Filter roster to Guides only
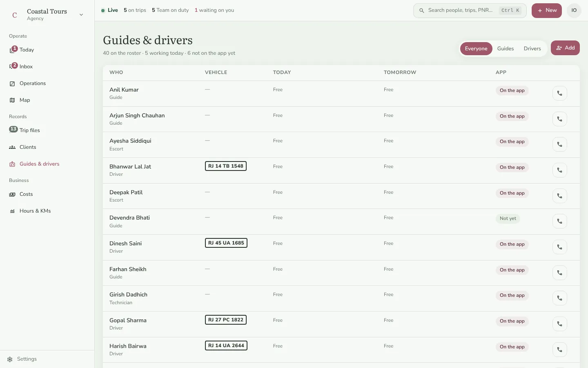This screenshot has width=588, height=368. point(506,49)
